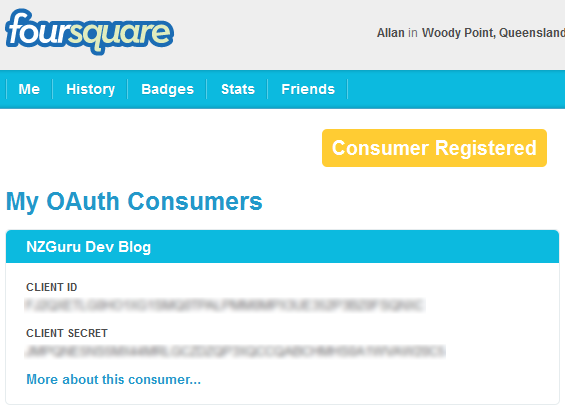Select the blurred client secret value
This screenshot has width=565, height=412.
click(235, 351)
